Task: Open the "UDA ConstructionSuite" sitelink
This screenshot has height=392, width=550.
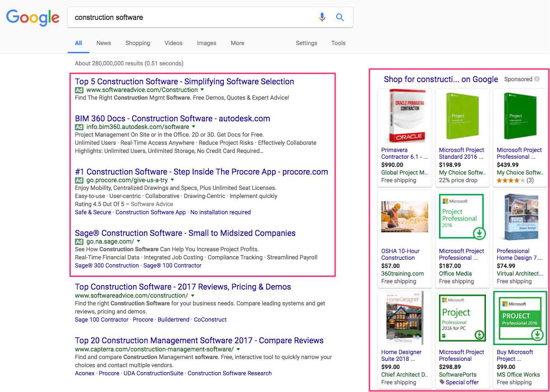Action: 153,374
